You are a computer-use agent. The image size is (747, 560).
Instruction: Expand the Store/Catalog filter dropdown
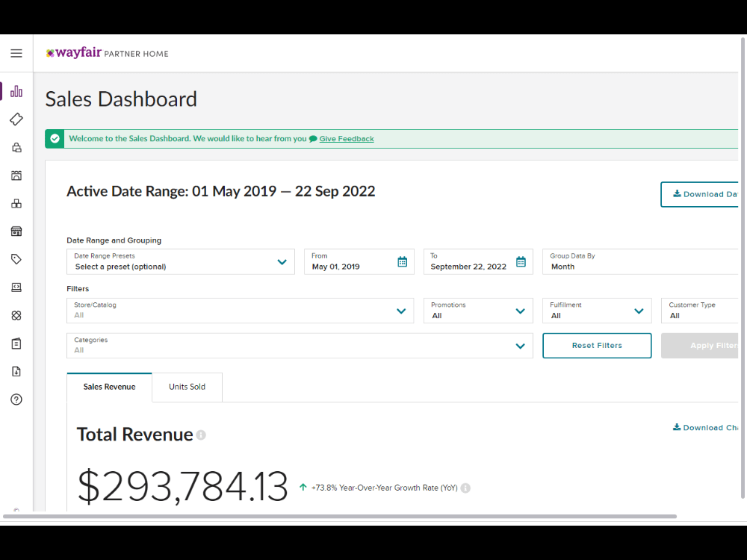(x=240, y=311)
